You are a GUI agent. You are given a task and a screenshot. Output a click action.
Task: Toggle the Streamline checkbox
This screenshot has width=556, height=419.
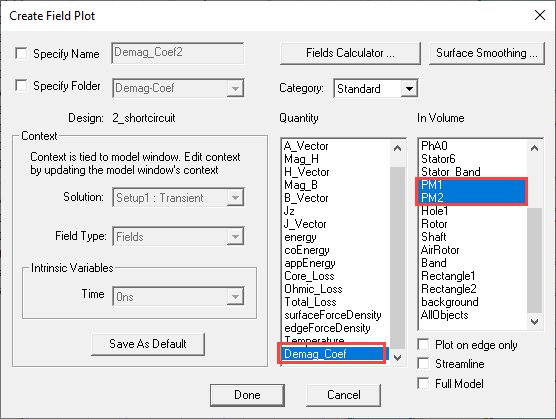tap(423, 363)
